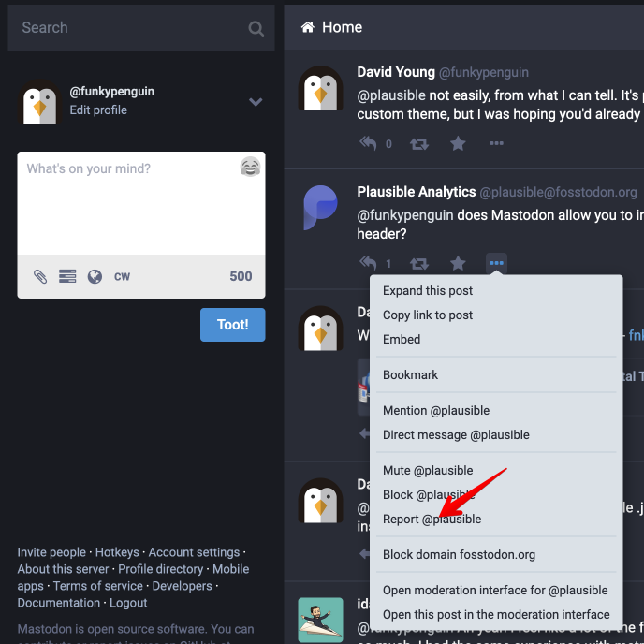Open the Edit profile link

98,110
